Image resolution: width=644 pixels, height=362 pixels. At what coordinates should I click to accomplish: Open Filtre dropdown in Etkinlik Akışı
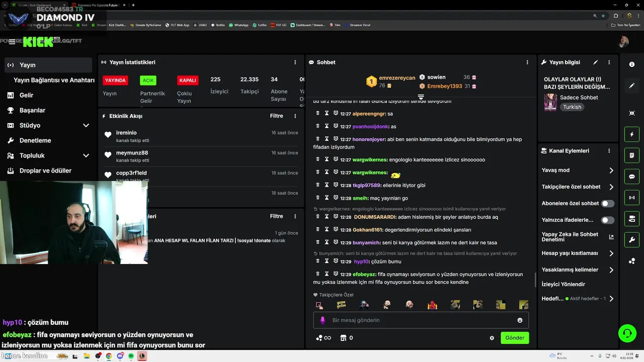click(276, 116)
